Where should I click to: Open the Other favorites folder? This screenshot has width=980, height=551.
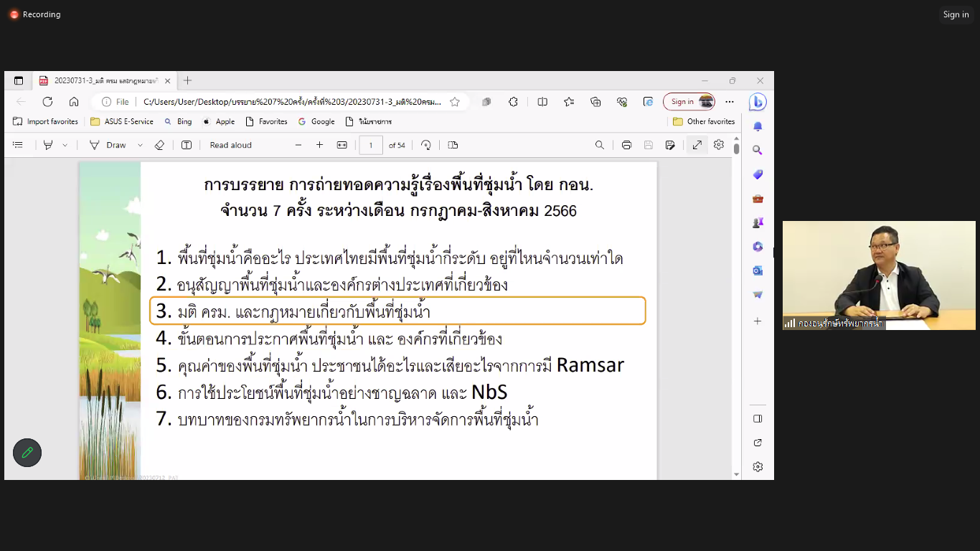tap(703, 122)
